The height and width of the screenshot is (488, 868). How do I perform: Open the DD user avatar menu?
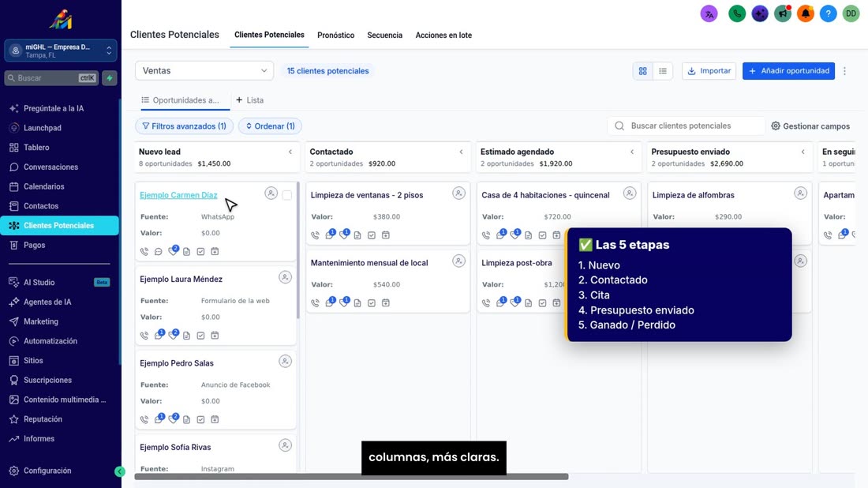pyautogui.click(x=851, y=14)
